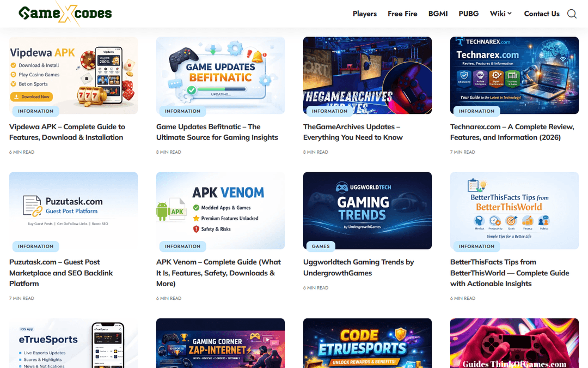Click '7 MIN READ' under Technarex article
Viewport: 588px width, 368px height.
tap(463, 152)
